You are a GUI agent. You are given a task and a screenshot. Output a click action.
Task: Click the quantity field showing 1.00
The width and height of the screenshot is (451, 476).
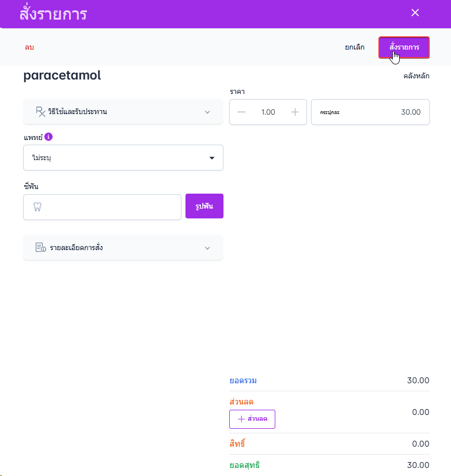[x=268, y=112]
